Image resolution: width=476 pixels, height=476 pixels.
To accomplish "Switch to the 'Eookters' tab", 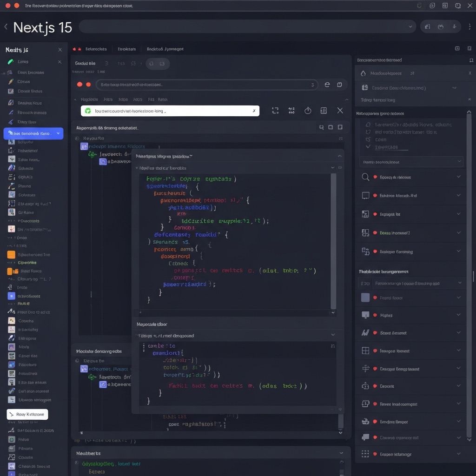I will [x=126, y=49].
